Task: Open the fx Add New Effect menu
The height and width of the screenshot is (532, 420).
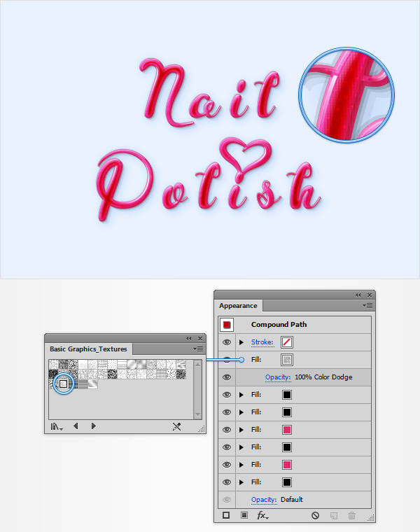Action: tap(262, 515)
